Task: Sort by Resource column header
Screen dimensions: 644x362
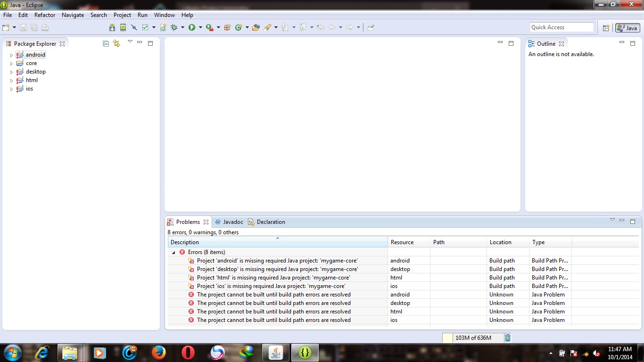Action: 409,242
